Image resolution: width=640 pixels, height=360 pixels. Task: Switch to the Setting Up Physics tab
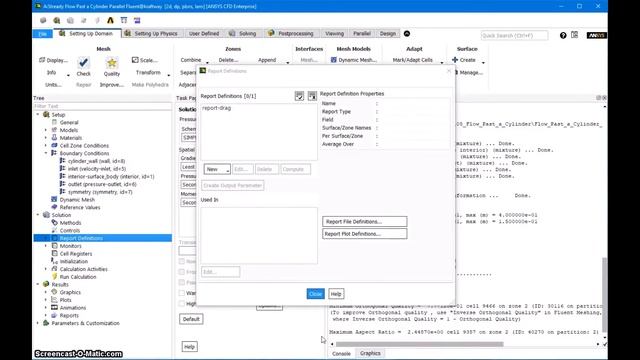(x=151, y=33)
